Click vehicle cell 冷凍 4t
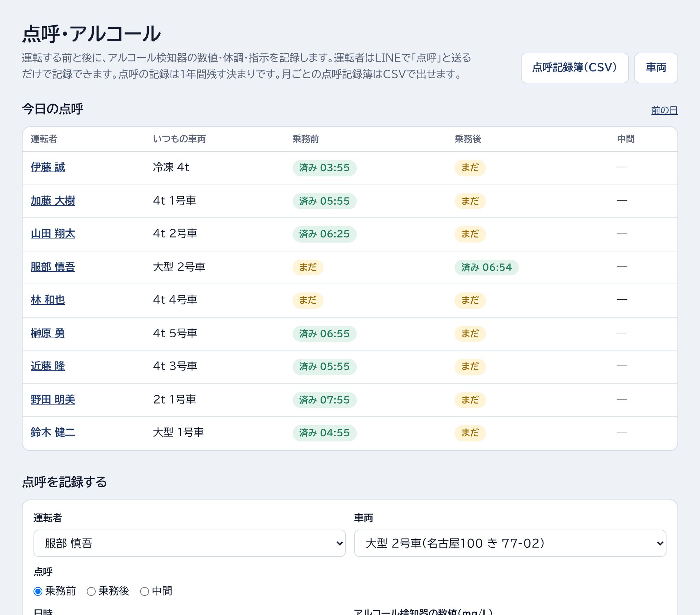The width and height of the screenshot is (700, 615). click(x=171, y=167)
